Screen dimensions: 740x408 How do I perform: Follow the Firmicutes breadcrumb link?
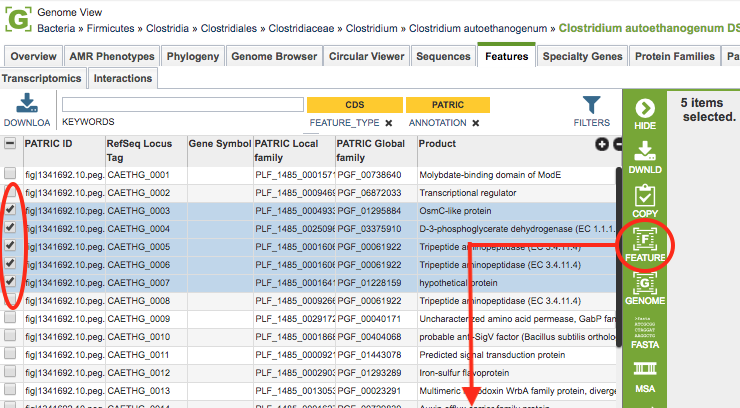coord(110,28)
